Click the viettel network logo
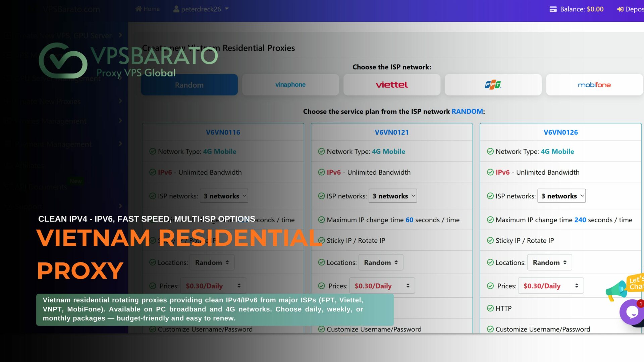 (391, 84)
